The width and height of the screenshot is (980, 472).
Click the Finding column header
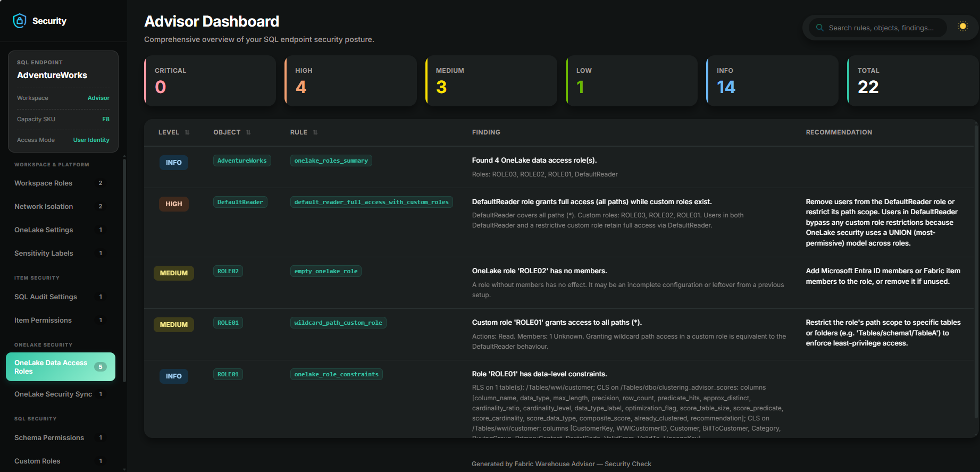[x=486, y=132]
